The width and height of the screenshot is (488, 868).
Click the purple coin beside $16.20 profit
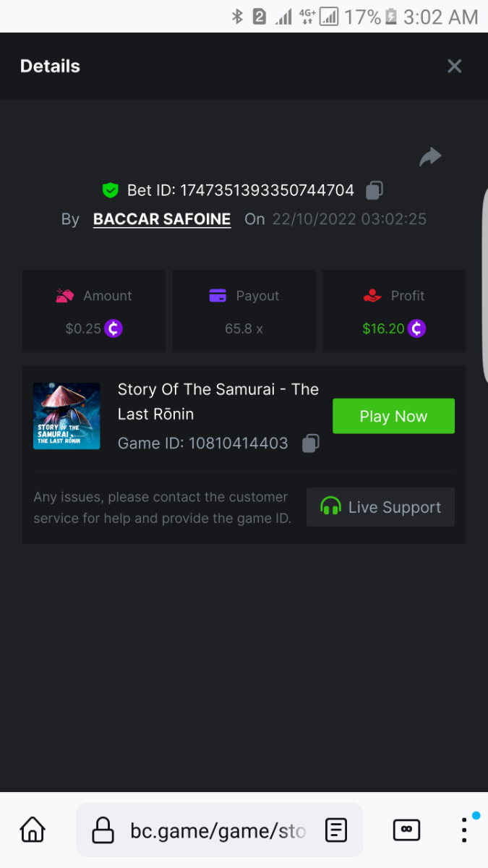(416, 328)
